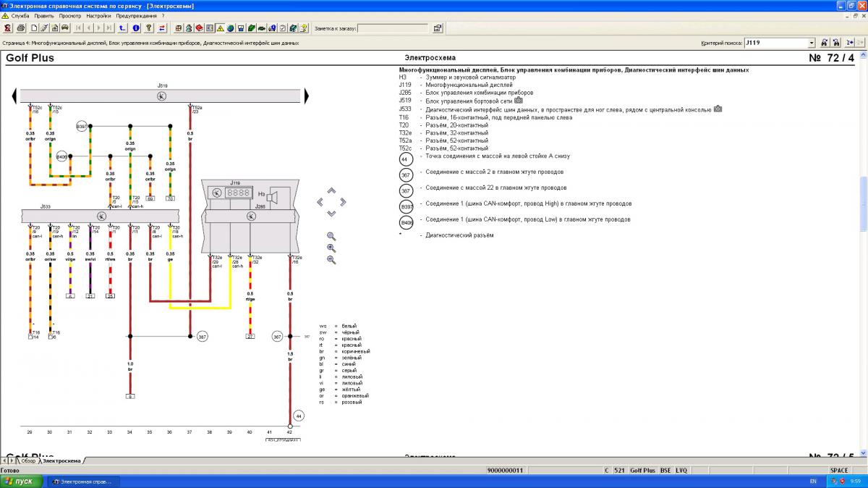
Task: Zoom out with the minus magnifier icon
Action: 331,259
